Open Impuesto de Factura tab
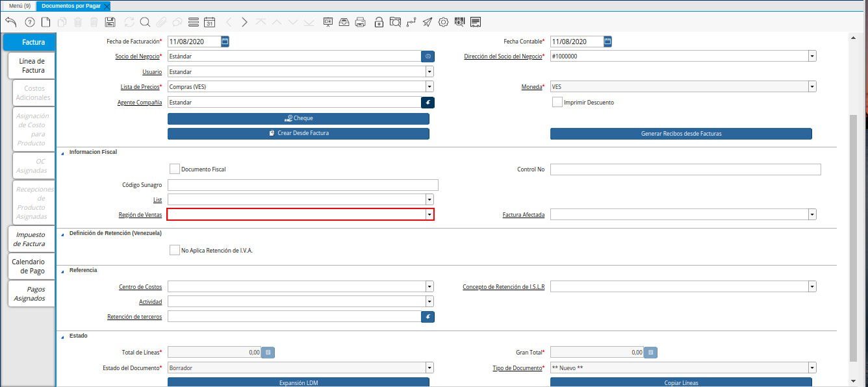 point(31,239)
